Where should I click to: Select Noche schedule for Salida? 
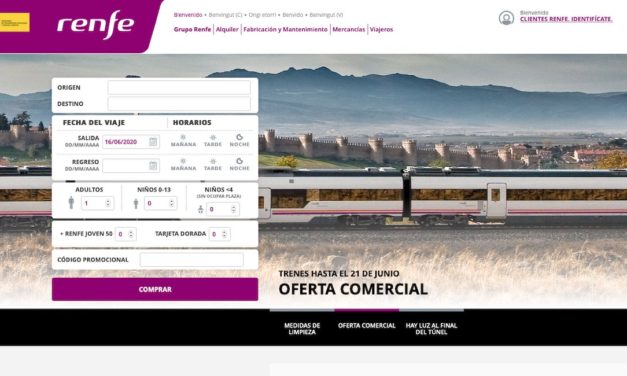tap(239, 141)
